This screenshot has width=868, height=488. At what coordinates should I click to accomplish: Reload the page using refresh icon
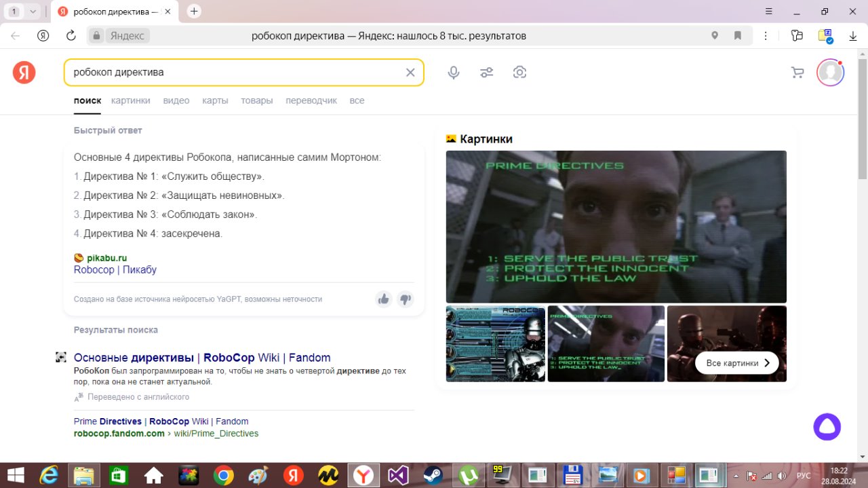(71, 36)
